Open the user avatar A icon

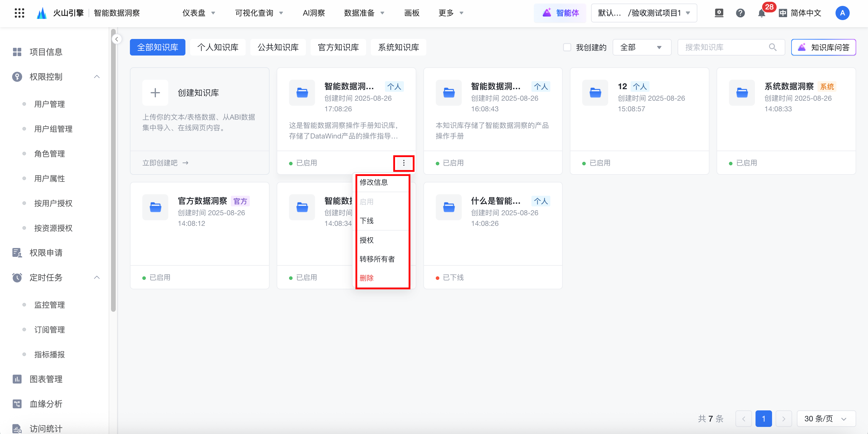pos(842,13)
